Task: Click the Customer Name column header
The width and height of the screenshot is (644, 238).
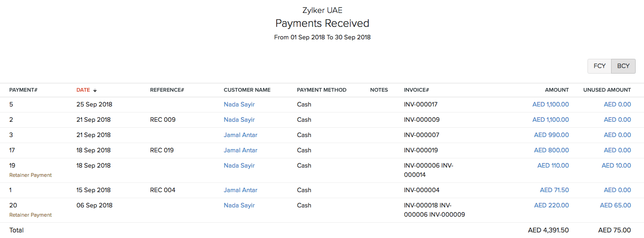Action: 247,90
